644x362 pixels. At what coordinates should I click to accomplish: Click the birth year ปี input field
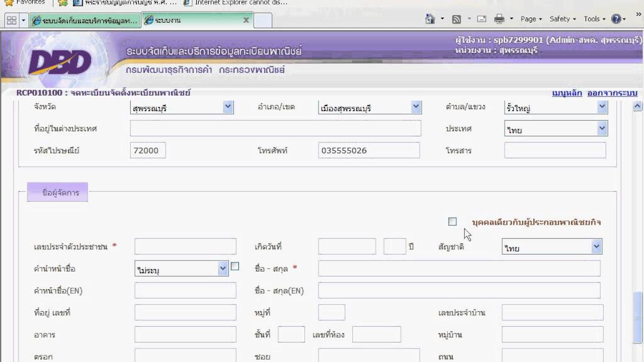394,246
